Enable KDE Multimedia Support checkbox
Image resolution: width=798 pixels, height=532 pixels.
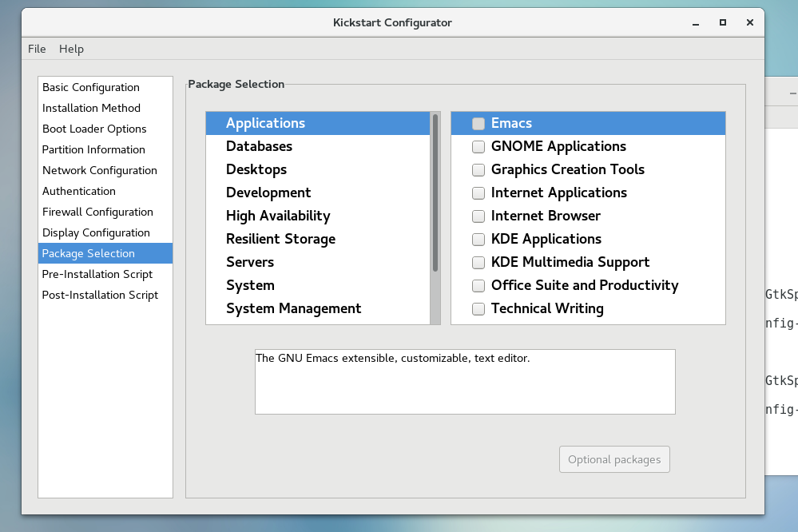pos(478,263)
